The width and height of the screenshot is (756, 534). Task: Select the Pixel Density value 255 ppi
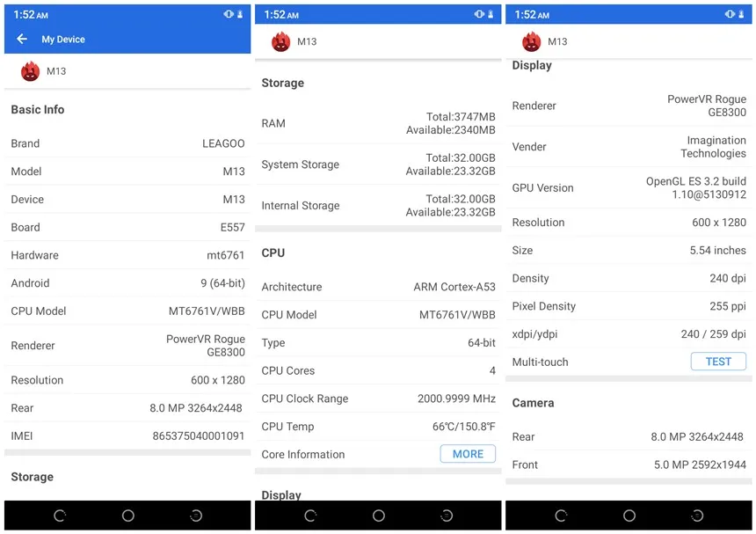coord(728,306)
